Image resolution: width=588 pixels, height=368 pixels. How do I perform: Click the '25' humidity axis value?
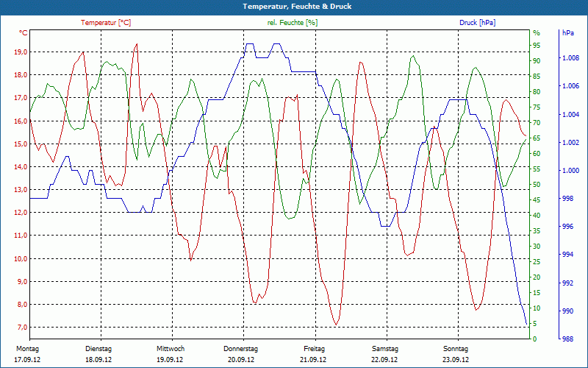537,262
